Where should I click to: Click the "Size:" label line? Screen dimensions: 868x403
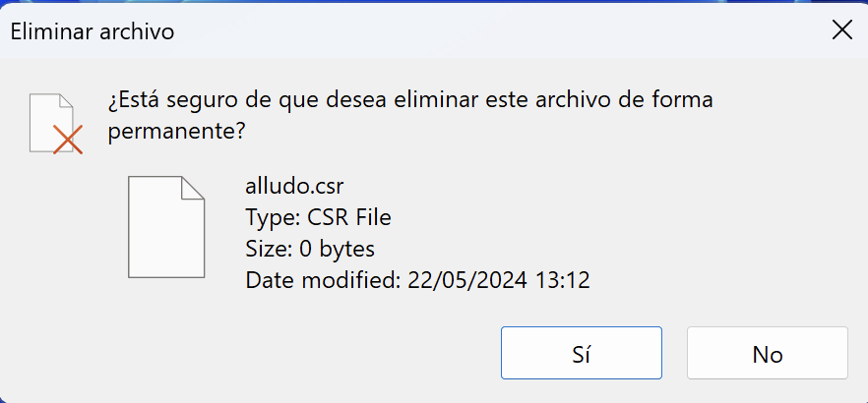267,249
